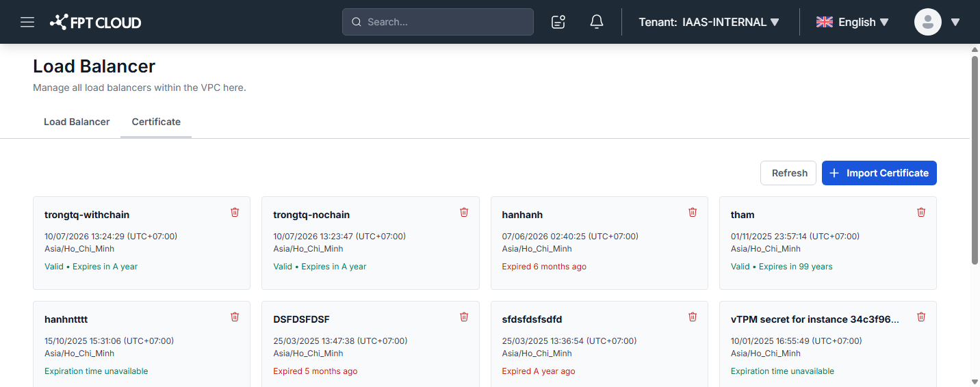980x387 pixels.
Task: Click the Refresh button
Action: point(789,173)
